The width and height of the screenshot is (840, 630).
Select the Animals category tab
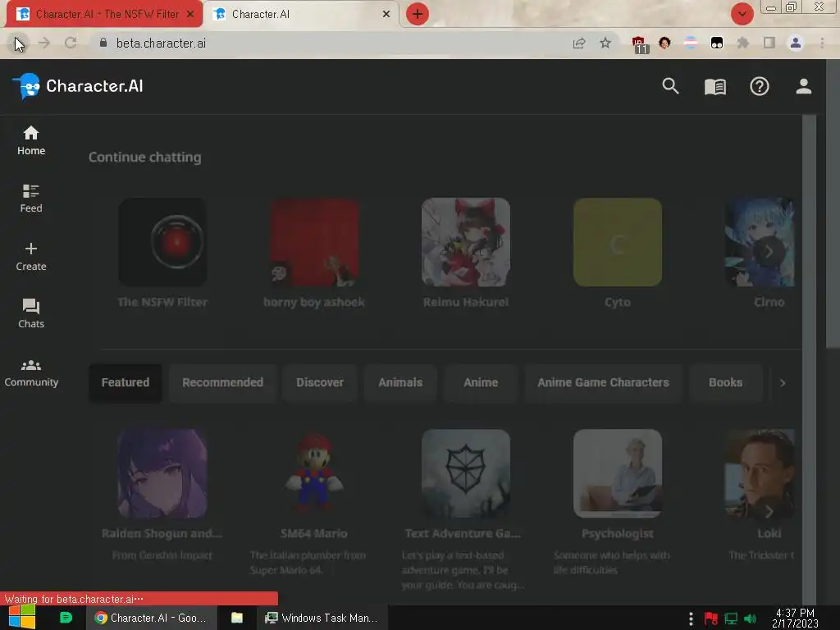point(400,382)
